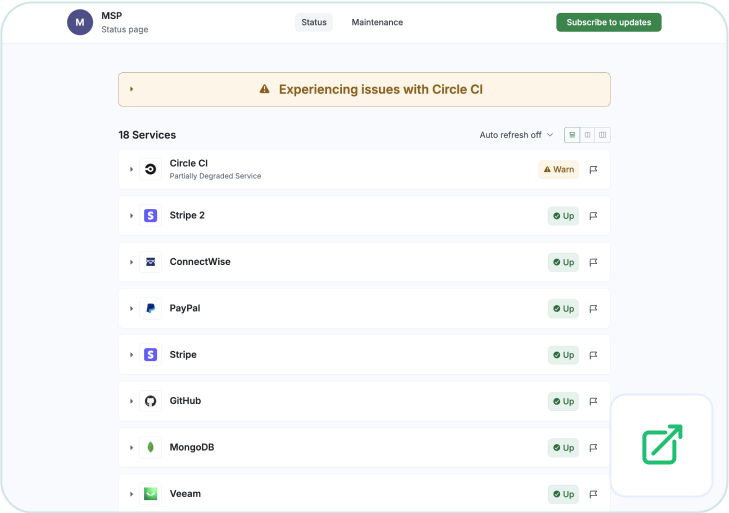Click the "GitHub" service name

pyautogui.click(x=185, y=401)
